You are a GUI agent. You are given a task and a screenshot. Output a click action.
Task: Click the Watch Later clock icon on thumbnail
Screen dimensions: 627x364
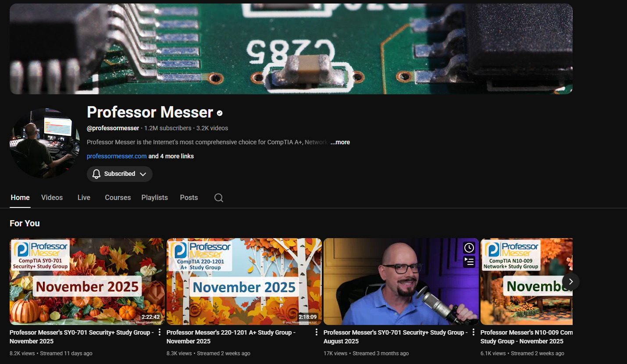469,248
